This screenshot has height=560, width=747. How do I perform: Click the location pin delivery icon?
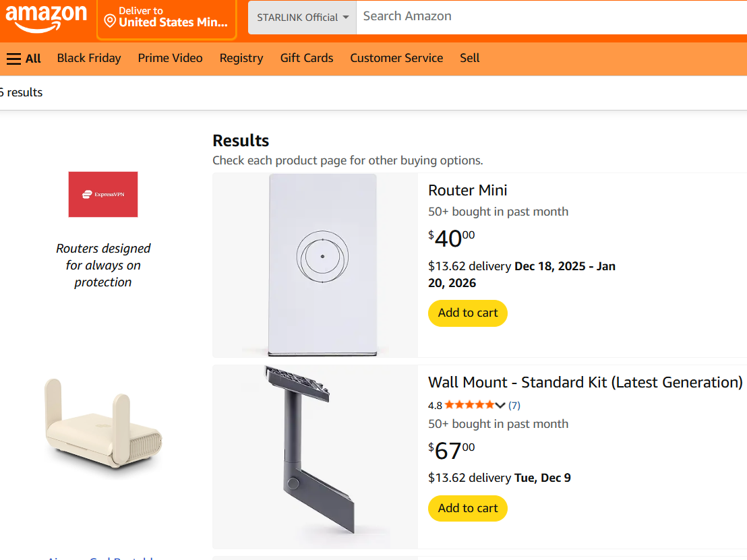pyautogui.click(x=110, y=22)
